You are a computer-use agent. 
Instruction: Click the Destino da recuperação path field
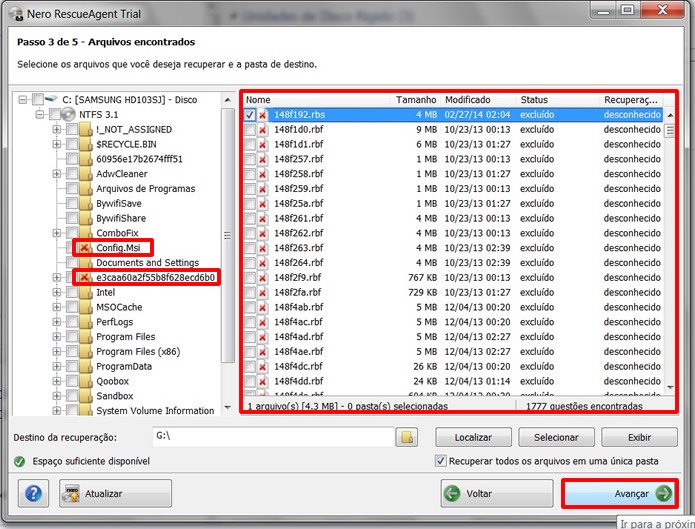click(x=273, y=437)
